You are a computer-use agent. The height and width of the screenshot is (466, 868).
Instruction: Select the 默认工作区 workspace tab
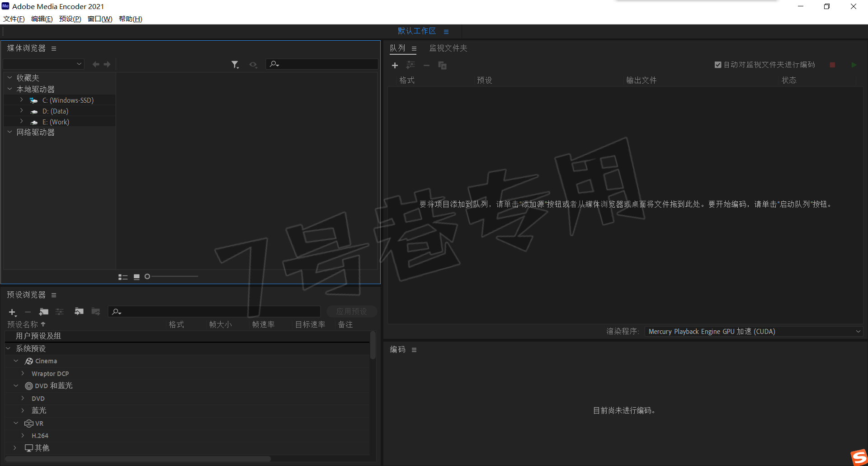coord(417,31)
